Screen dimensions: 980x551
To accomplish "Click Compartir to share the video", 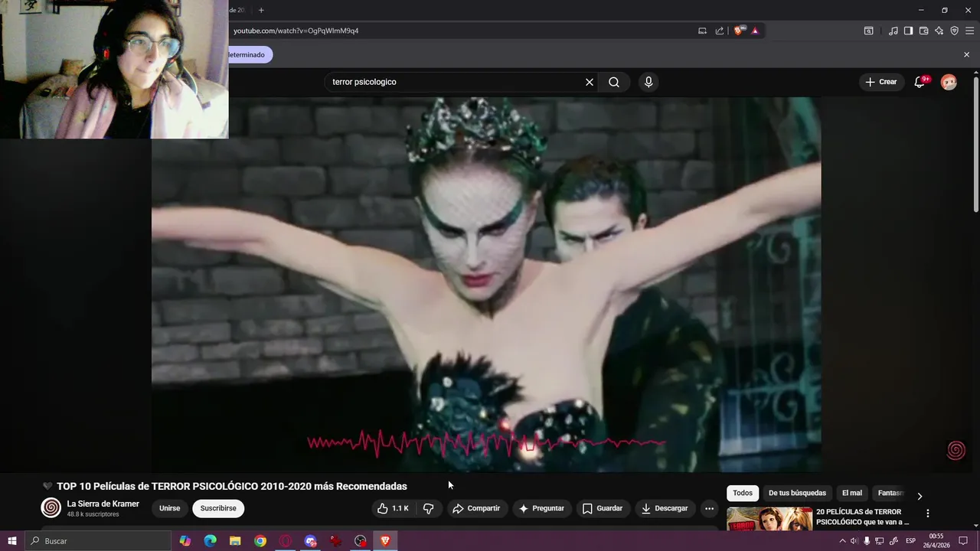I will [x=476, y=508].
